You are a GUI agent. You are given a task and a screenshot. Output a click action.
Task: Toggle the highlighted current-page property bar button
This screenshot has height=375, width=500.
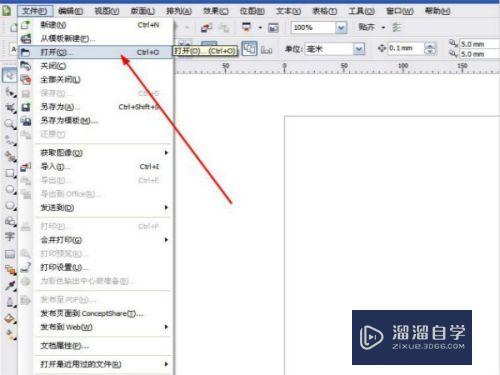249,49
